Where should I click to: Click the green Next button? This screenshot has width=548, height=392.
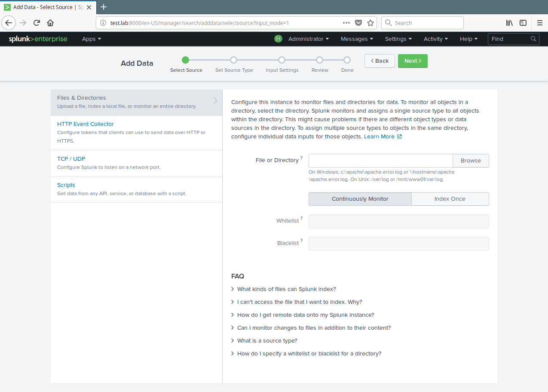point(412,61)
